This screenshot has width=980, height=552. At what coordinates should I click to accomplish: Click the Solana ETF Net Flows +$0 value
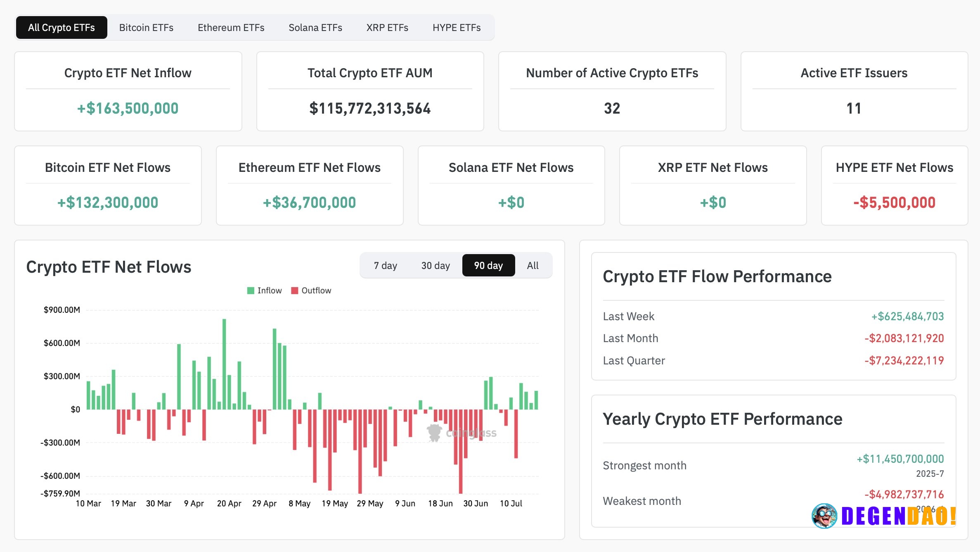click(x=511, y=203)
